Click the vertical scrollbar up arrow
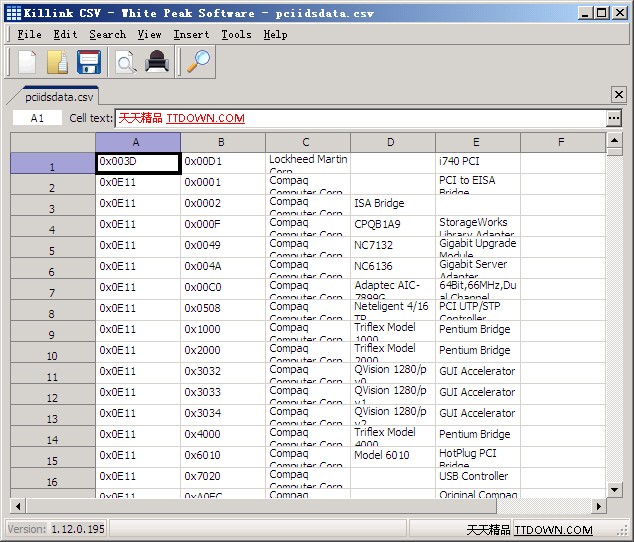Screen dimensions: 634x542 [614, 140]
